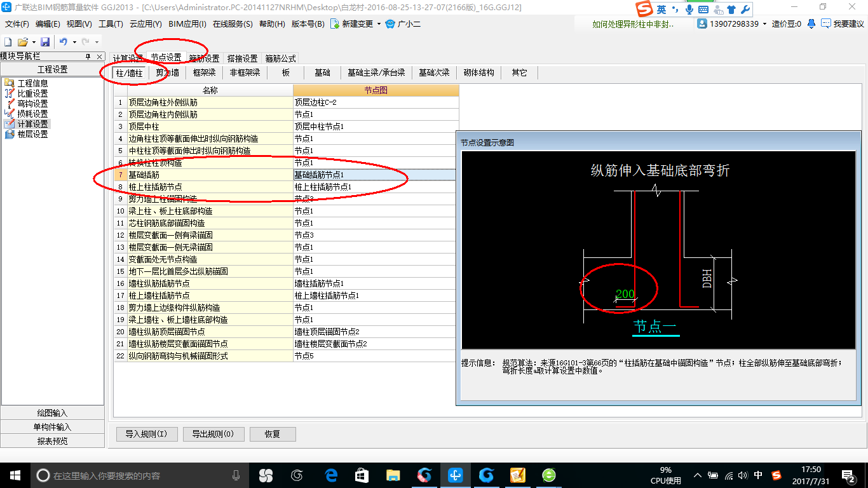This screenshot has width=868, height=488.
Task: Click the 新建变更 document icon
Action: coord(334,24)
